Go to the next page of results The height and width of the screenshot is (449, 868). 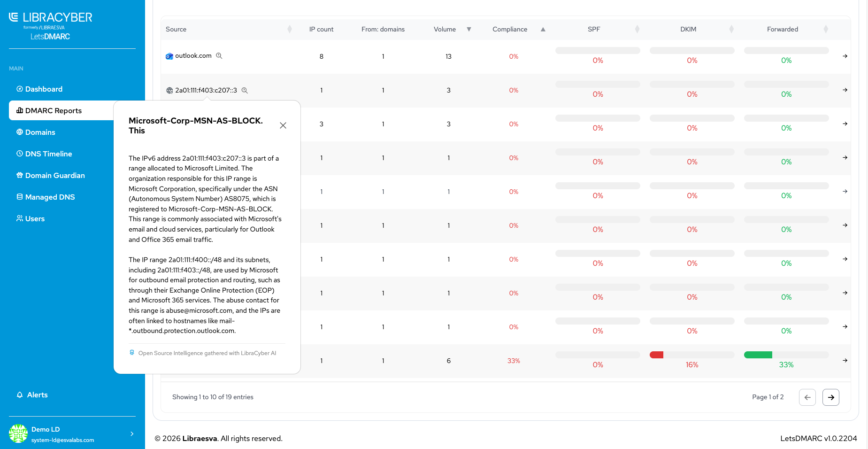tap(831, 397)
